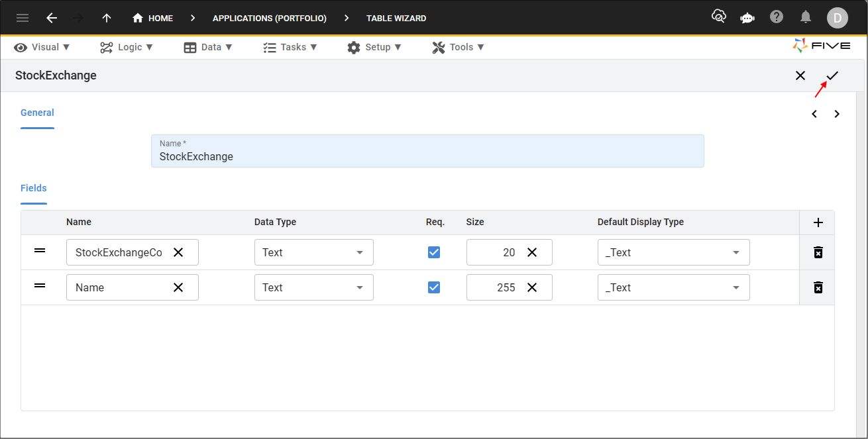
Task: Open the Tasks menu
Action: point(290,47)
